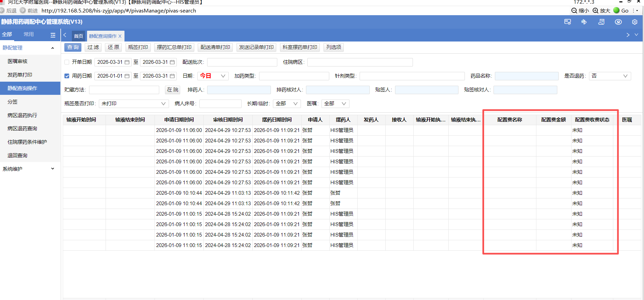Click the 摆药汇总单打印 button
Screen dimensions: 644x300
point(174,47)
